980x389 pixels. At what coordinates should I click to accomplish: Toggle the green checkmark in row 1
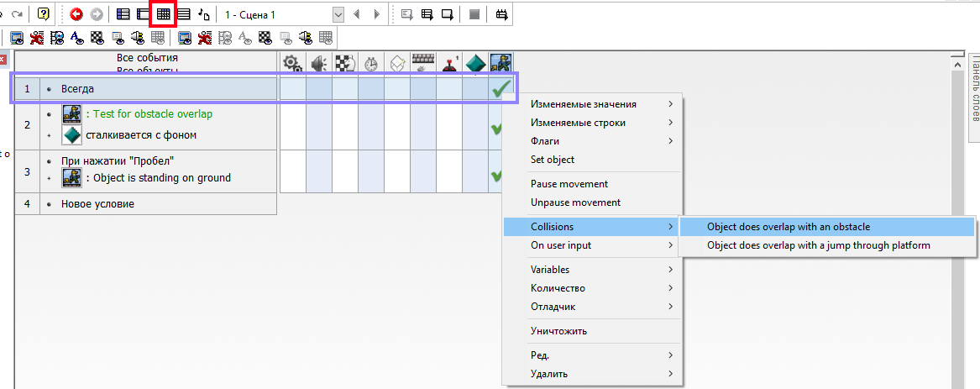(501, 88)
